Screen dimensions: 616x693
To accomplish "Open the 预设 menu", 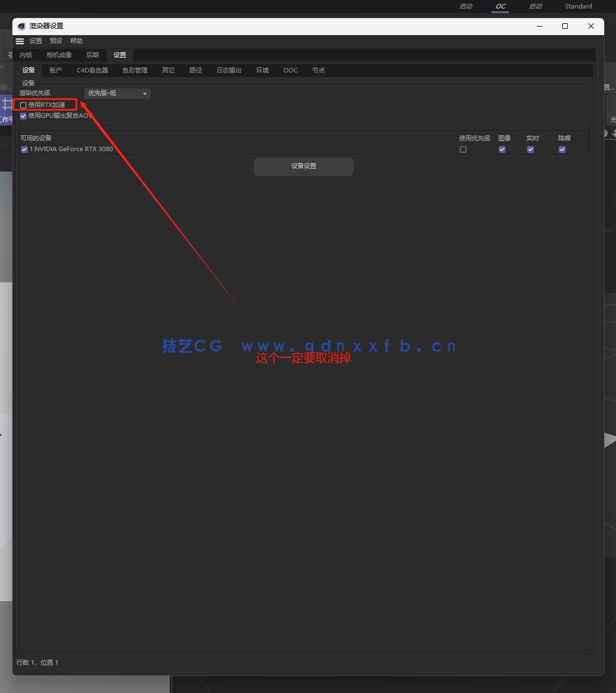I will (x=55, y=41).
